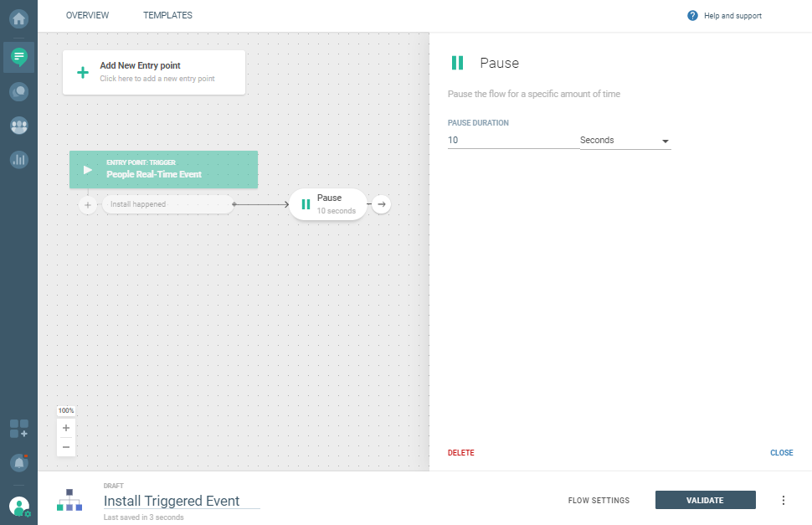Open the people sidebar icon
The height and width of the screenshot is (525, 812).
tap(18, 126)
